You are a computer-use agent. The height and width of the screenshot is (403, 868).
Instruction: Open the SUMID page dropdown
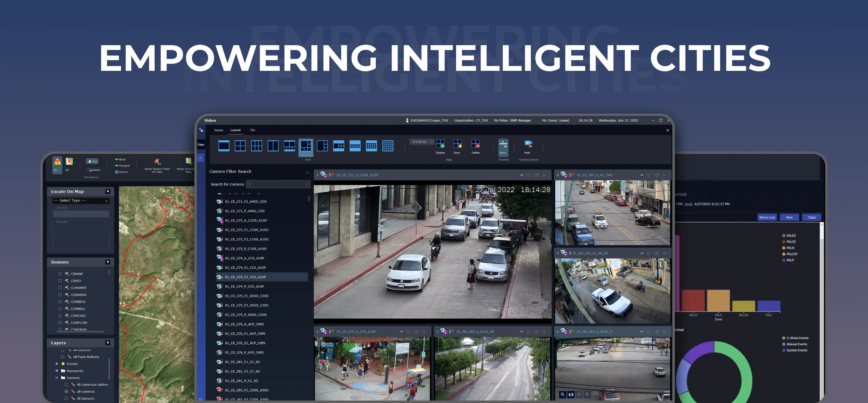(x=422, y=142)
